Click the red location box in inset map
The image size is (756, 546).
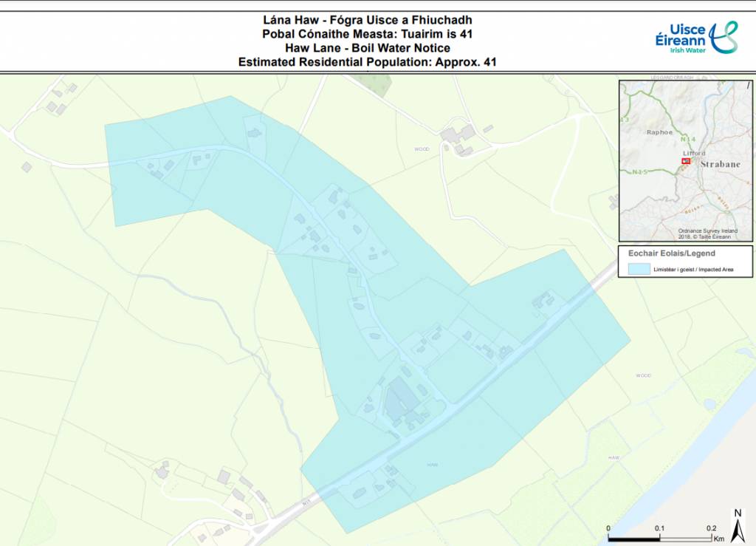685,160
